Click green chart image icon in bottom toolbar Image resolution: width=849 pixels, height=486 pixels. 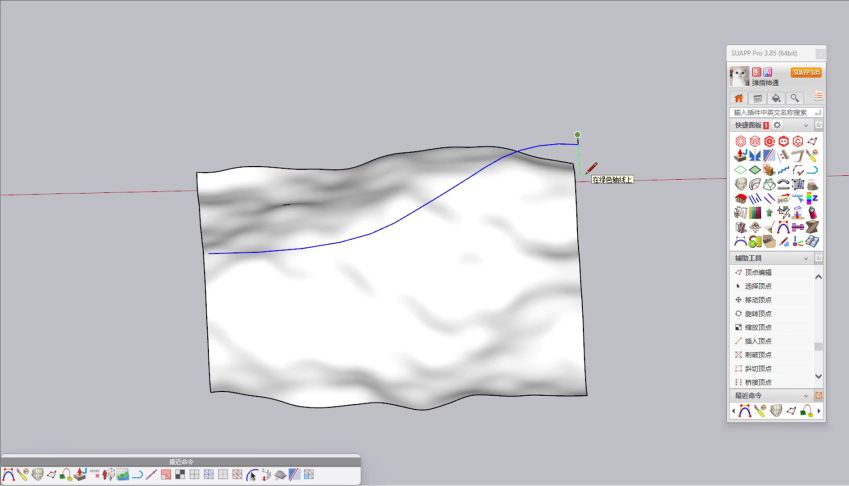tap(123, 475)
